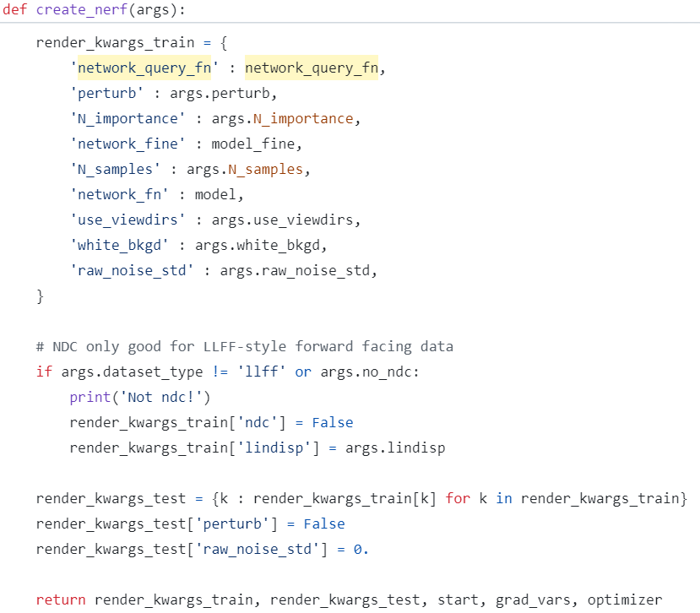Click orange N_importance attribute after args
The width and height of the screenshot is (700, 613).
click(x=303, y=118)
